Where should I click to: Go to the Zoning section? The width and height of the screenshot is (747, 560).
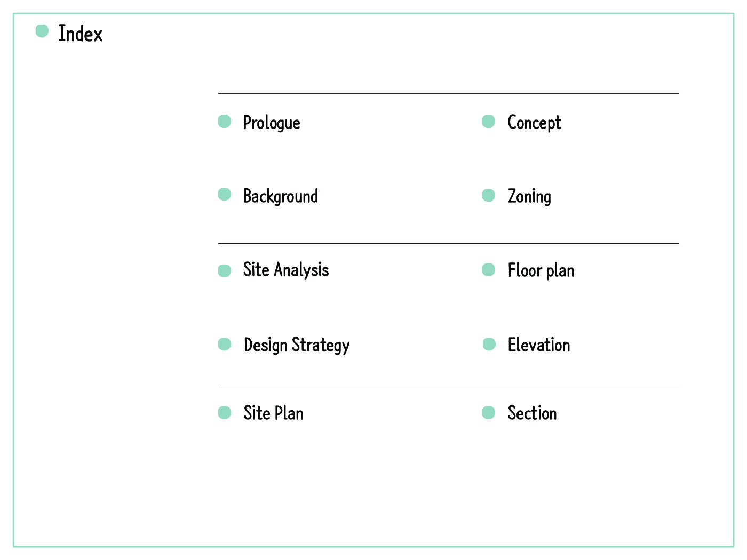pyautogui.click(x=529, y=196)
